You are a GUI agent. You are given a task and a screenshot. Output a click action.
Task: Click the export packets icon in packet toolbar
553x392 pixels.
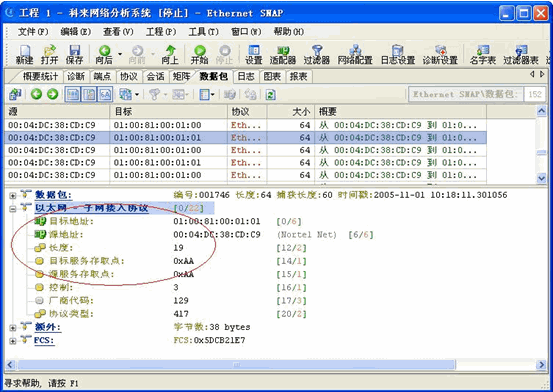pyautogui.click(x=15, y=94)
